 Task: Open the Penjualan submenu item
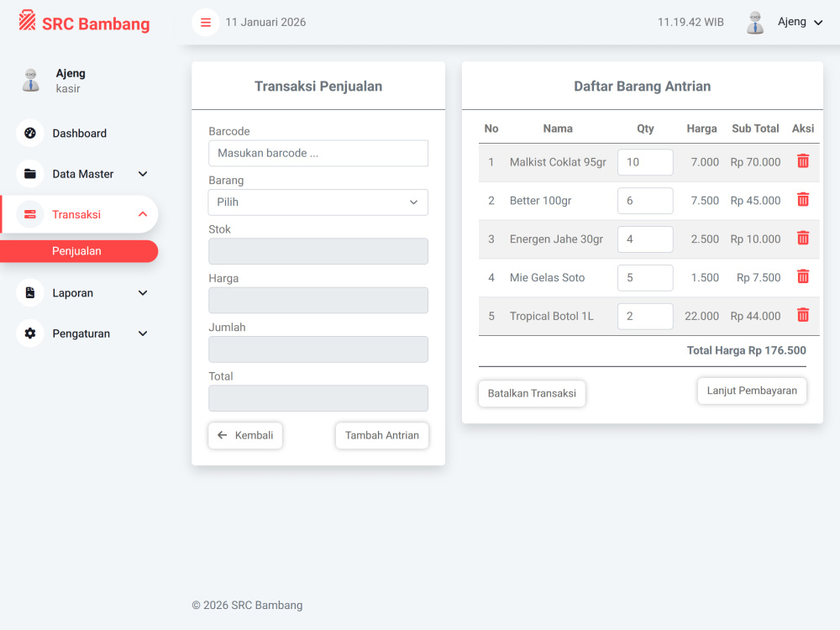tap(79, 251)
